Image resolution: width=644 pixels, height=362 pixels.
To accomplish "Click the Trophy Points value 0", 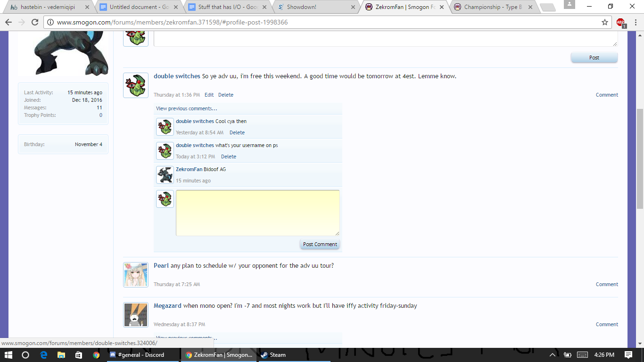I will click(101, 115).
